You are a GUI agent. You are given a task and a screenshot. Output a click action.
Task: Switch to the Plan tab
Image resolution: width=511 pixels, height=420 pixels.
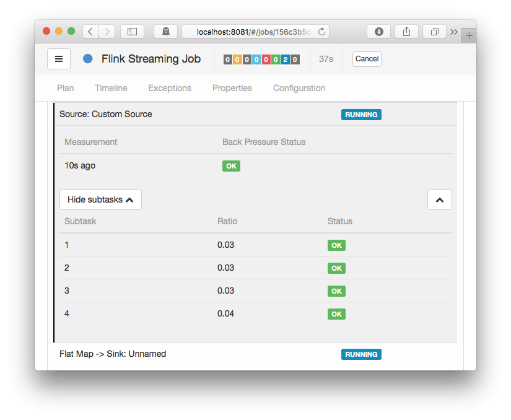tap(65, 88)
